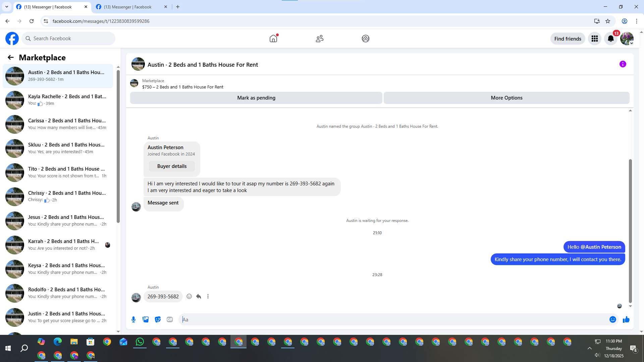Open more options for Austin's message
Viewport: 644px width, 362px height.
click(208, 296)
